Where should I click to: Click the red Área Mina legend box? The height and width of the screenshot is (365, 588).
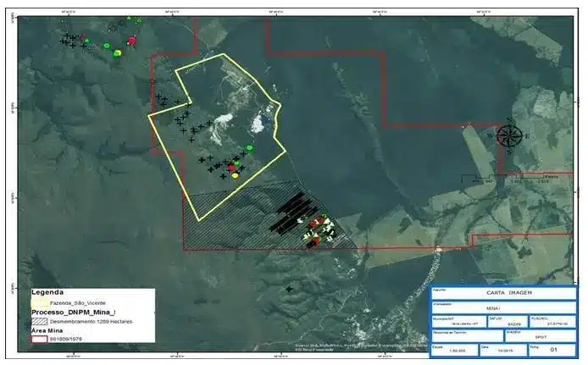click(40, 340)
